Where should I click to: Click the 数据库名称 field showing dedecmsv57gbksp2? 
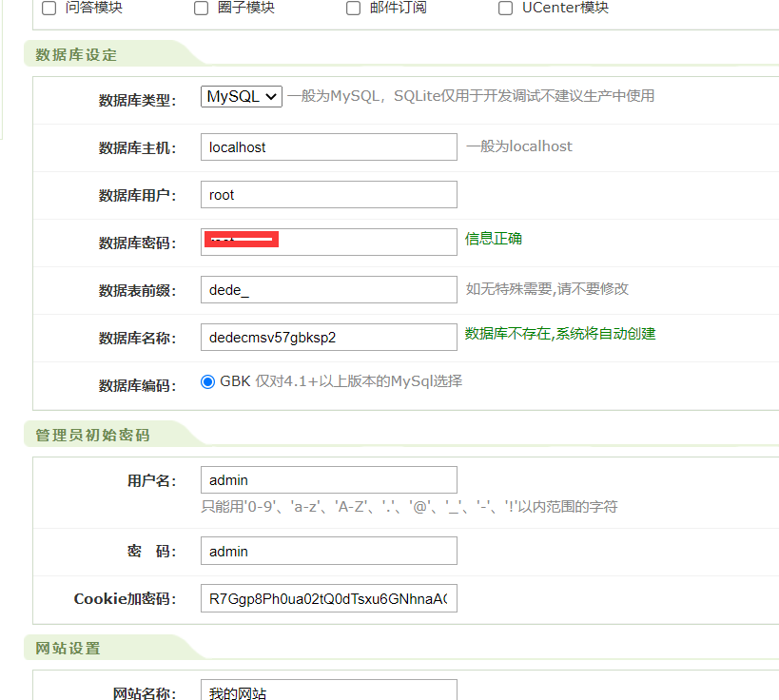click(x=328, y=337)
